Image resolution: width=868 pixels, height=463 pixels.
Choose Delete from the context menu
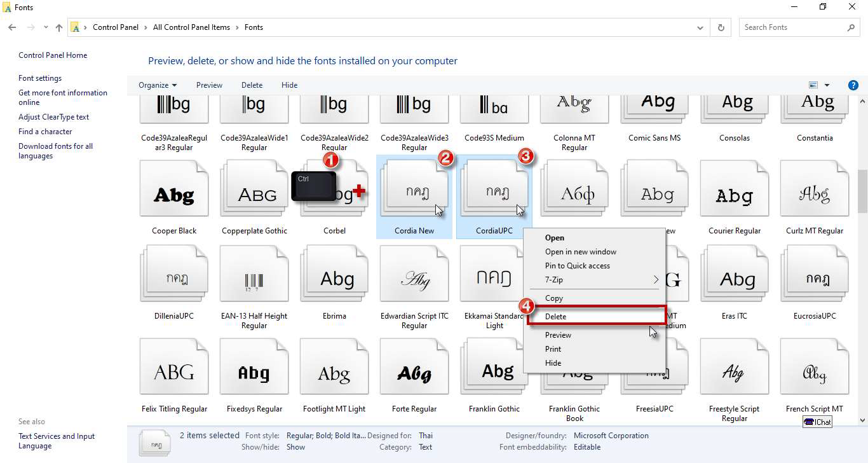tap(555, 316)
